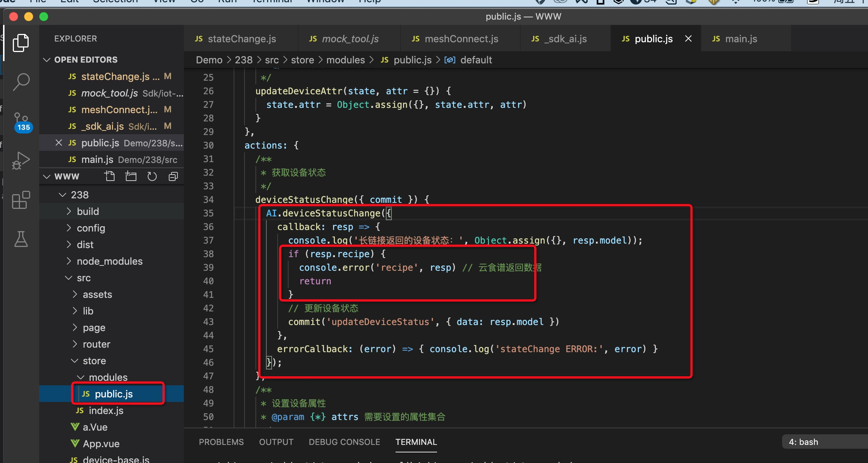Click the return statement on line 40
This screenshot has height=463, width=868.
click(x=315, y=281)
